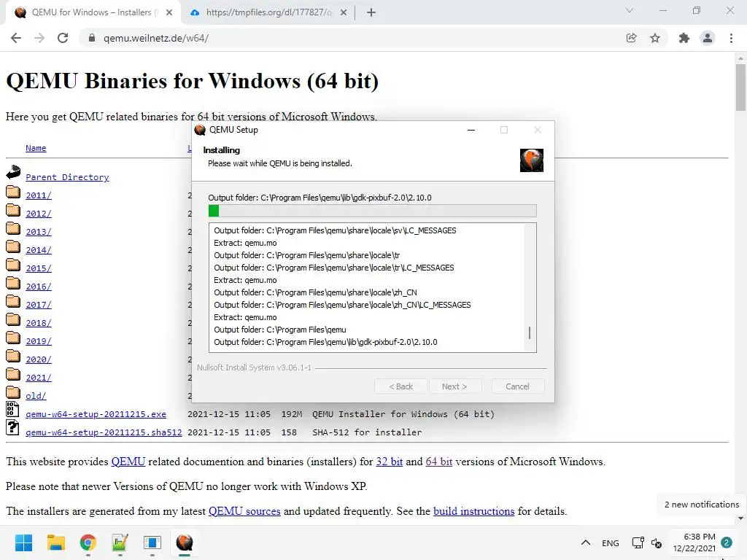Click the folder icon beside 2019/
The image size is (747, 560).
tap(13, 338)
